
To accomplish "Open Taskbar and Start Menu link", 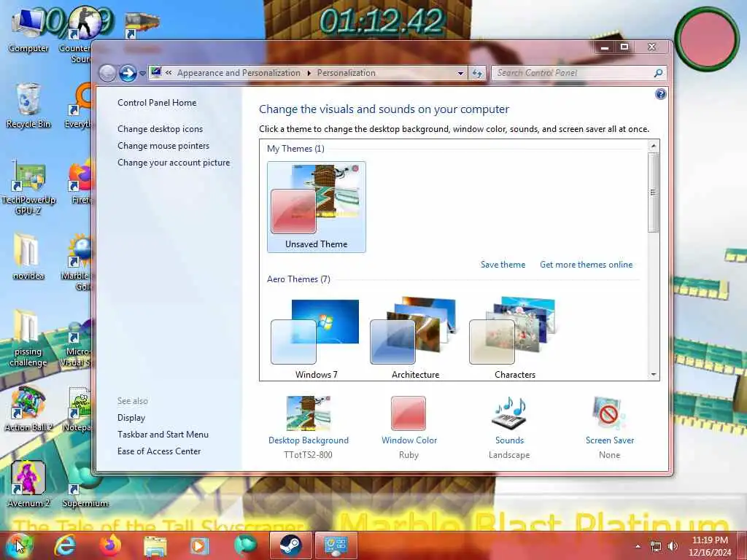I will tap(163, 435).
